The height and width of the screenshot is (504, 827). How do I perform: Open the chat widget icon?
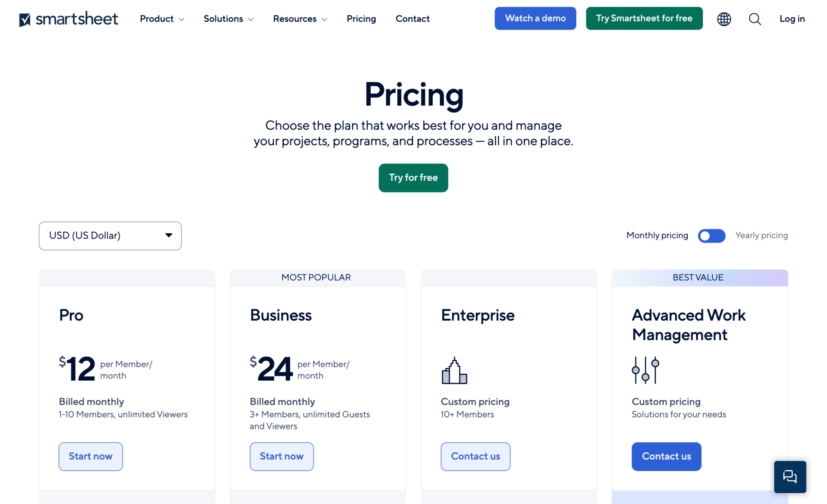coord(790,477)
